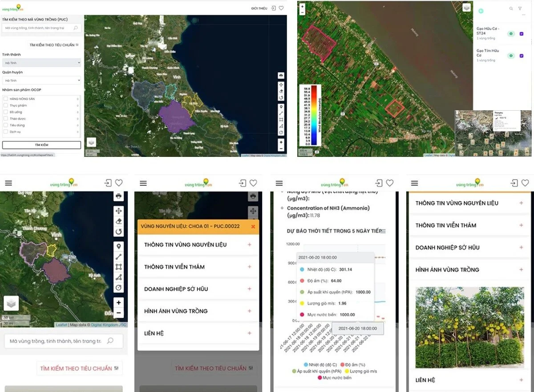Select polygon draw tool on desktop Hà Tĩnh map
534x392 pixels.
(x=281, y=126)
